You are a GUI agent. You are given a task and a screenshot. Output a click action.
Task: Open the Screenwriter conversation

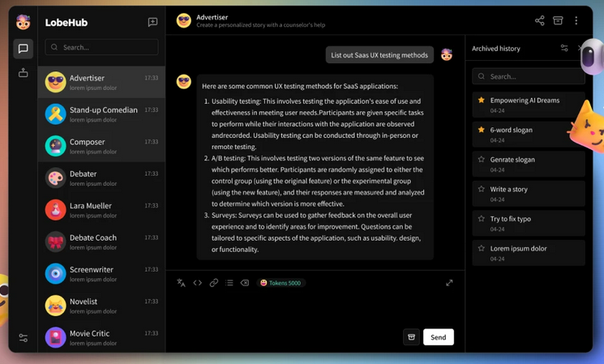[x=101, y=274]
